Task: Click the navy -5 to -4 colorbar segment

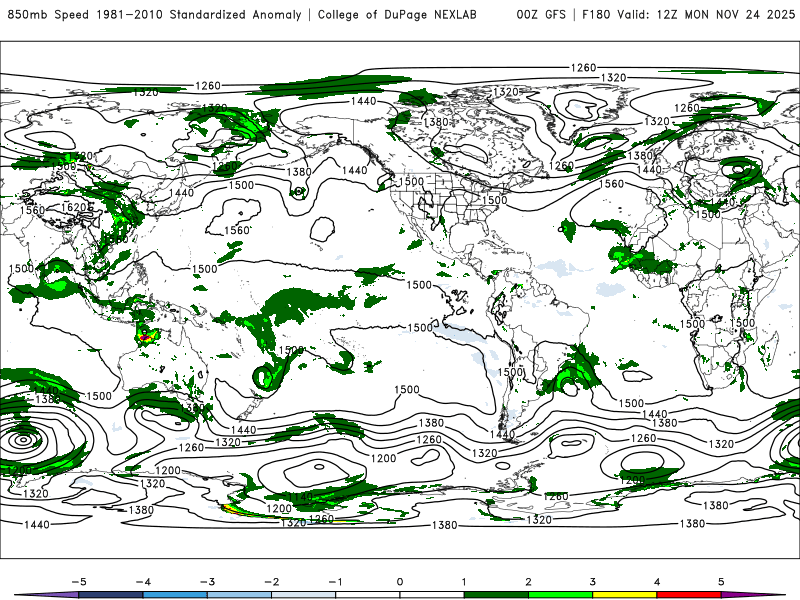Action: [x=111, y=595]
